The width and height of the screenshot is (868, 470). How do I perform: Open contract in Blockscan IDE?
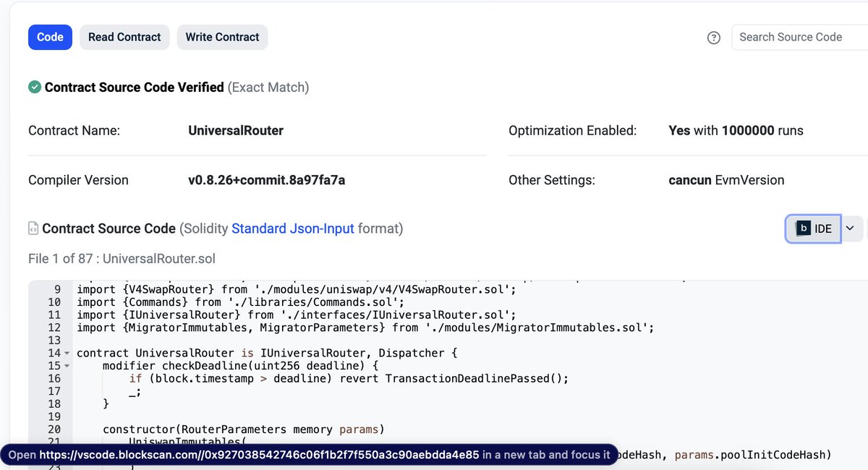814,228
